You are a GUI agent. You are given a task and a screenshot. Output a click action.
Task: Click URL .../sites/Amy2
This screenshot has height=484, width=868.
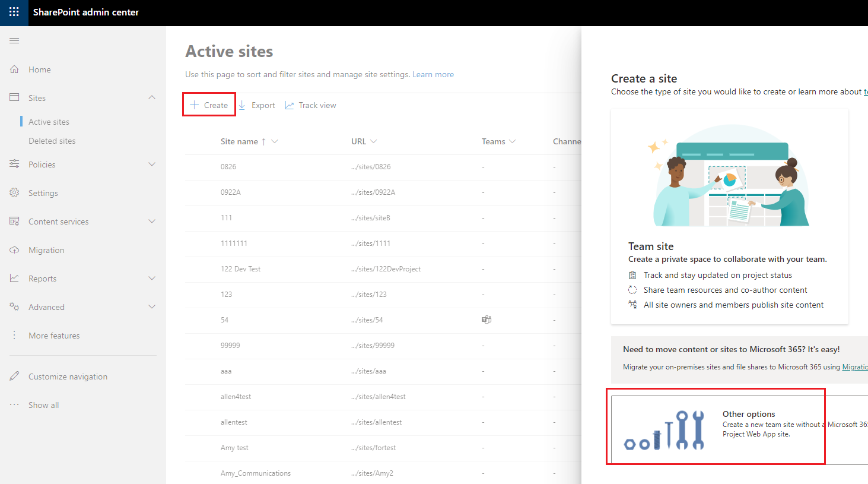(x=373, y=473)
